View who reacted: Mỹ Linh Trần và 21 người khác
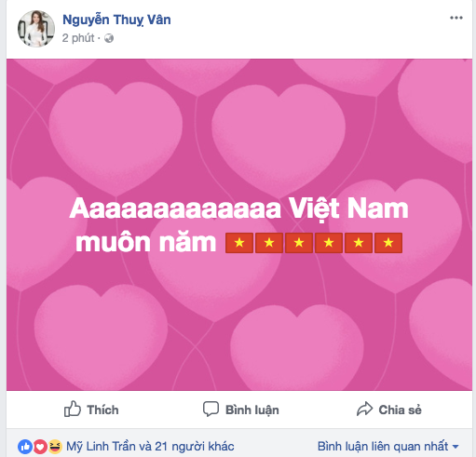 (150, 447)
